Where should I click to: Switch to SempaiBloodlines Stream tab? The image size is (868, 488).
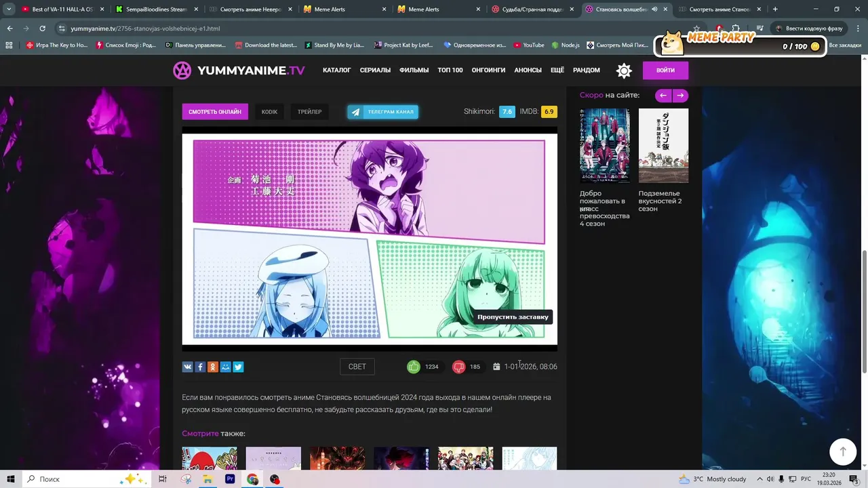(155, 9)
